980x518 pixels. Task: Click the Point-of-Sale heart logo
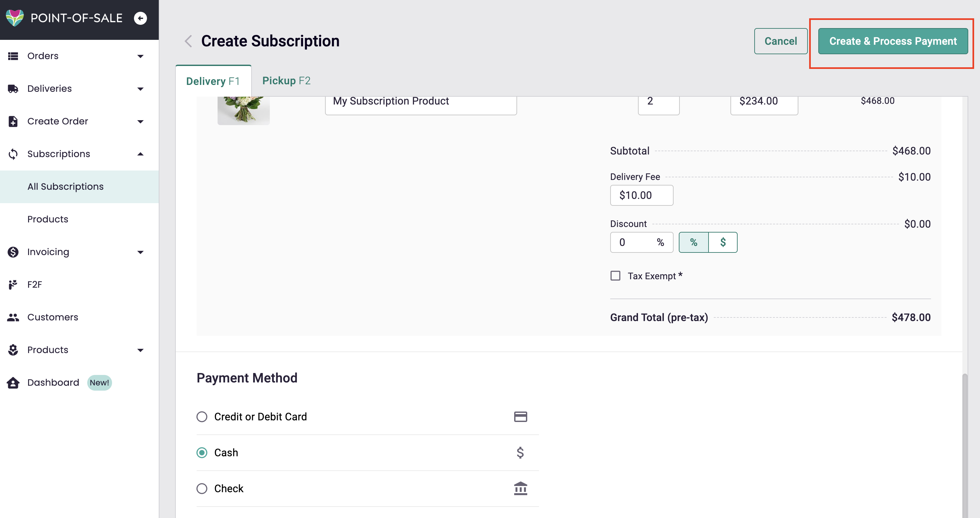pos(15,18)
